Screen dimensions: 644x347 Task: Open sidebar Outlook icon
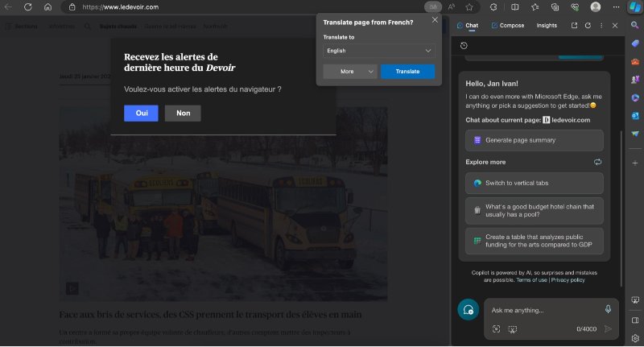click(635, 116)
